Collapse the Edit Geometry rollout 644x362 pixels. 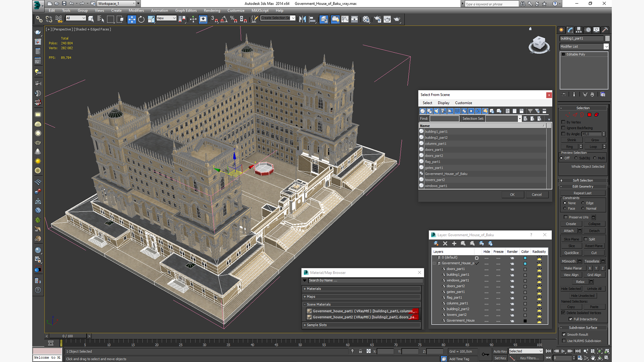pyautogui.click(x=583, y=186)
